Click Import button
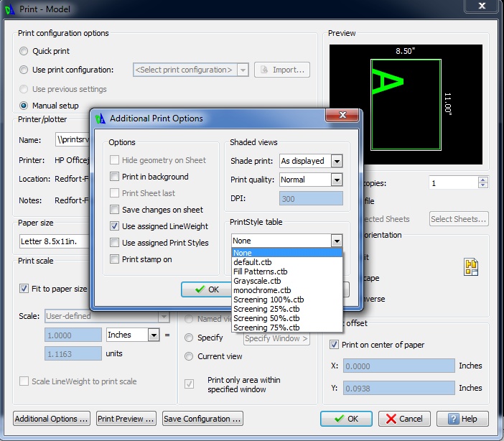The width and height of the screenshot is (504, 441). coord(282,70)
